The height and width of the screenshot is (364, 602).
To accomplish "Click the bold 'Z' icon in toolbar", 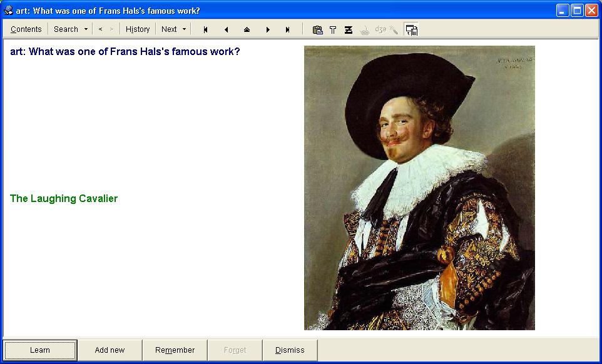I will (x=349, y=29).
